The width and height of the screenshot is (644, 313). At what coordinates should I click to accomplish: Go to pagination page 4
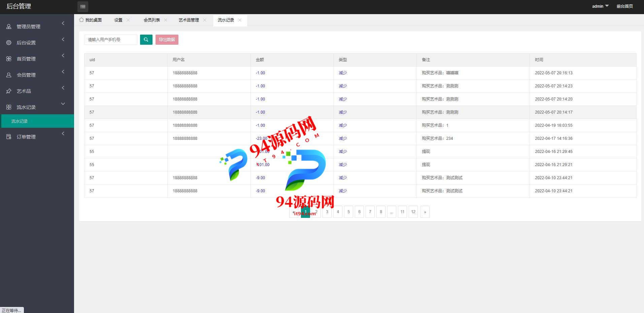coord(338,212)
